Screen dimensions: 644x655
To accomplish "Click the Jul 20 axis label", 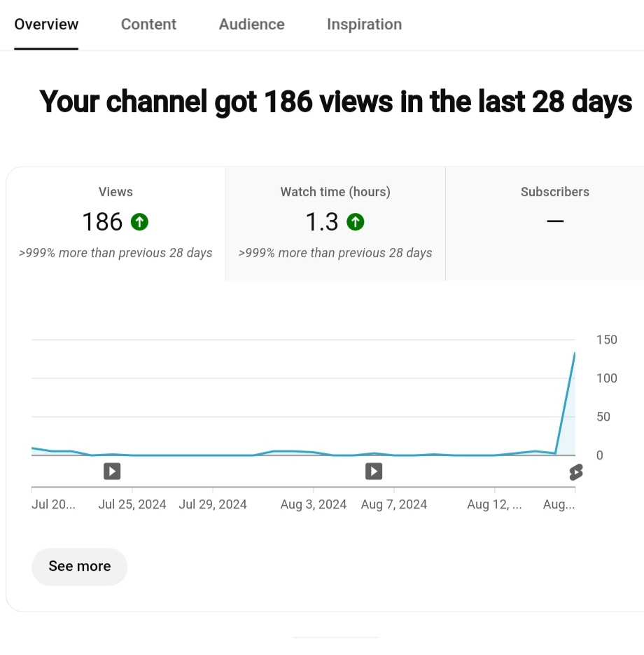I will [53, 504].
